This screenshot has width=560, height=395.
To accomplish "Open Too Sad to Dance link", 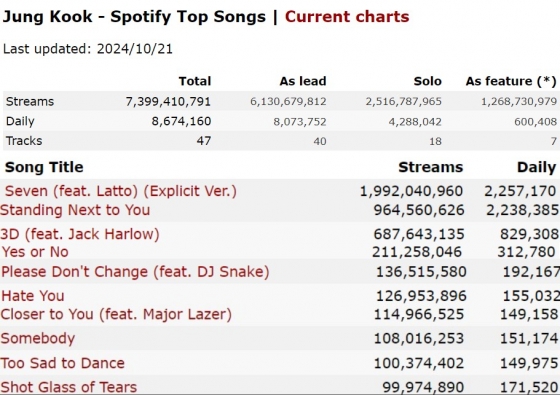I will click(62, 363).
